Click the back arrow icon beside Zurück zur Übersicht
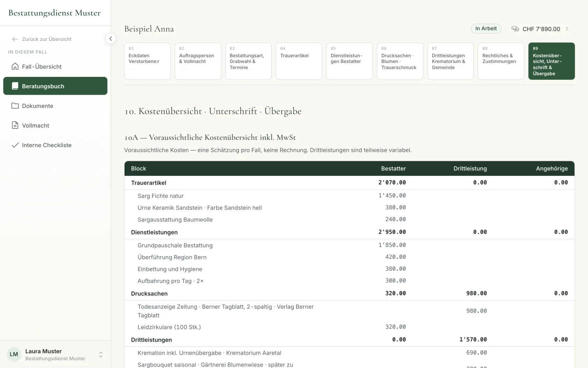588x368 pixels. (15, 39)
